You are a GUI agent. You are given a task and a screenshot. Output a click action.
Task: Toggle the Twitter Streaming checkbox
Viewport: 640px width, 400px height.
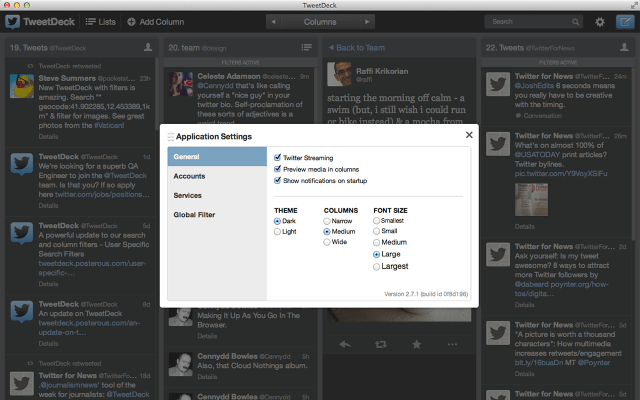(x=278, y=158)
